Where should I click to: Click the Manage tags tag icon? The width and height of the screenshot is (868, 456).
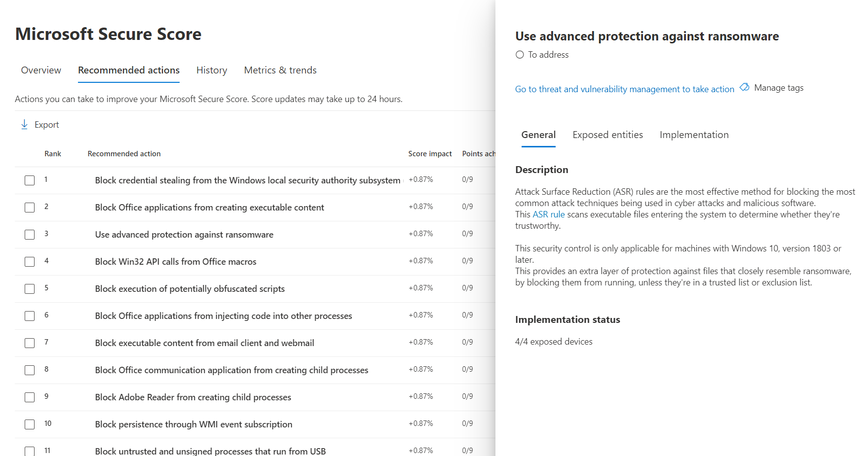[x=744, y=88]
